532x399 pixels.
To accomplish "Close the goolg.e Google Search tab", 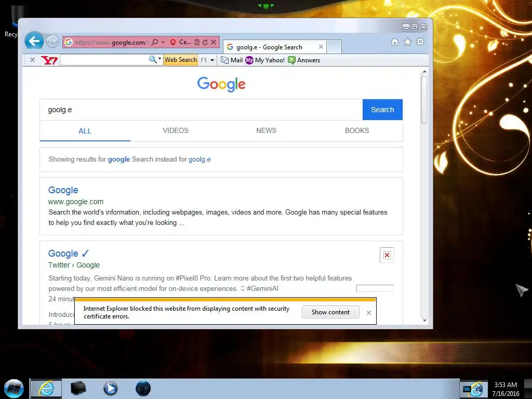I will point(321,47).
